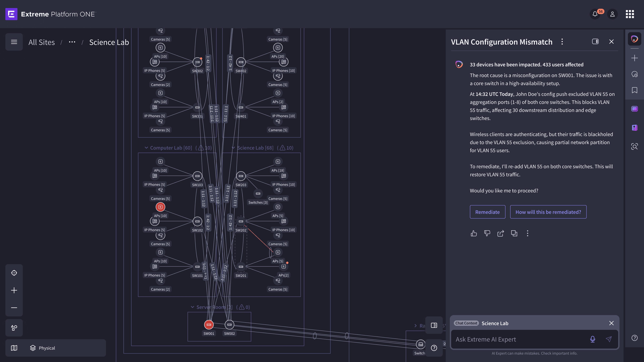Zoom in on the topology map
This screenshot has width=644, height=362.
pos(14,290)
